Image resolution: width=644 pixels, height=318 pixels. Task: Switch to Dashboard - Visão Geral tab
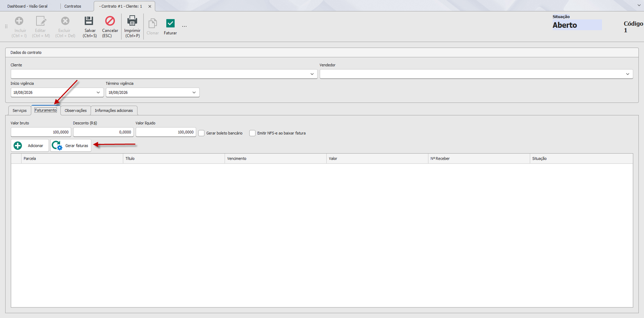tap(27, 6)
